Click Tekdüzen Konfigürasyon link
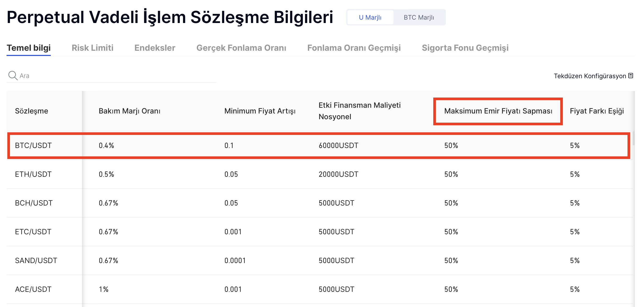Image resolution: width=644 pixels, height=307 pixels. click(x=590, y=76)
